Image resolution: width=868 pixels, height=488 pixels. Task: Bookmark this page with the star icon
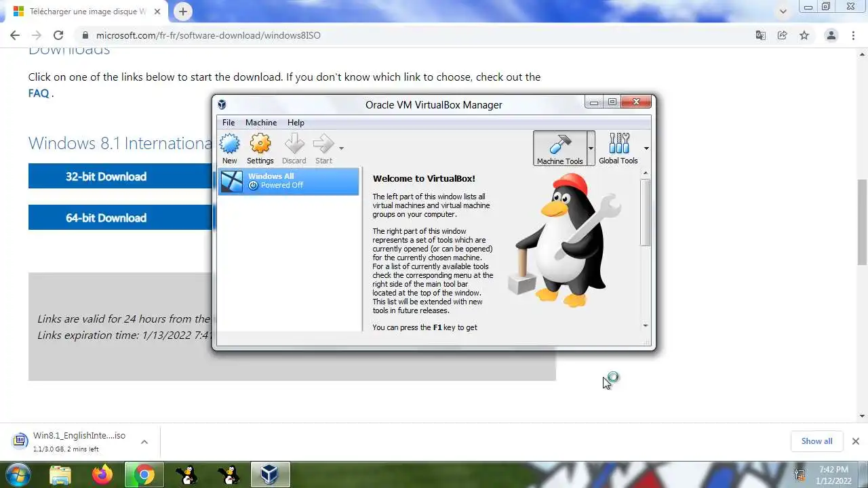tap(804, 35)
